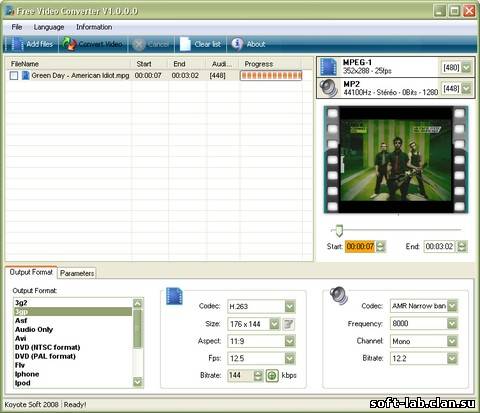Click the Clear list button label
This screenshot has width=480, height=413.
tap(208, 44)
